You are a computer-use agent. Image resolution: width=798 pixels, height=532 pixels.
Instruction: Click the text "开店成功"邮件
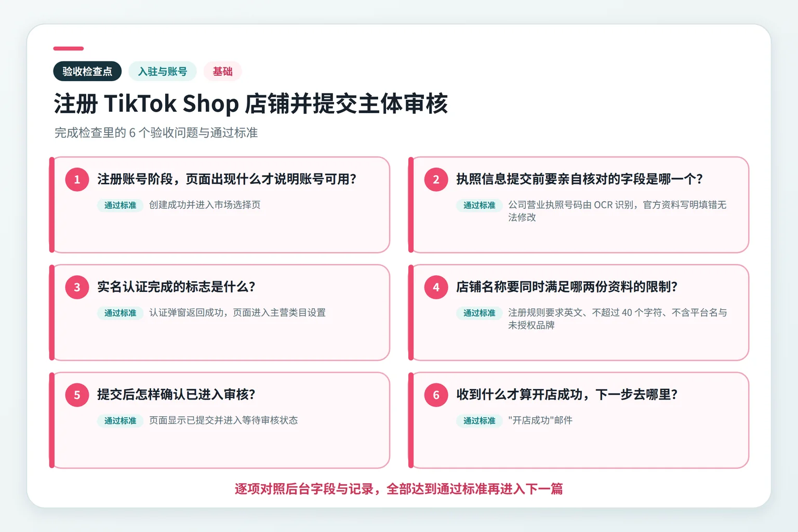point(540,420)
